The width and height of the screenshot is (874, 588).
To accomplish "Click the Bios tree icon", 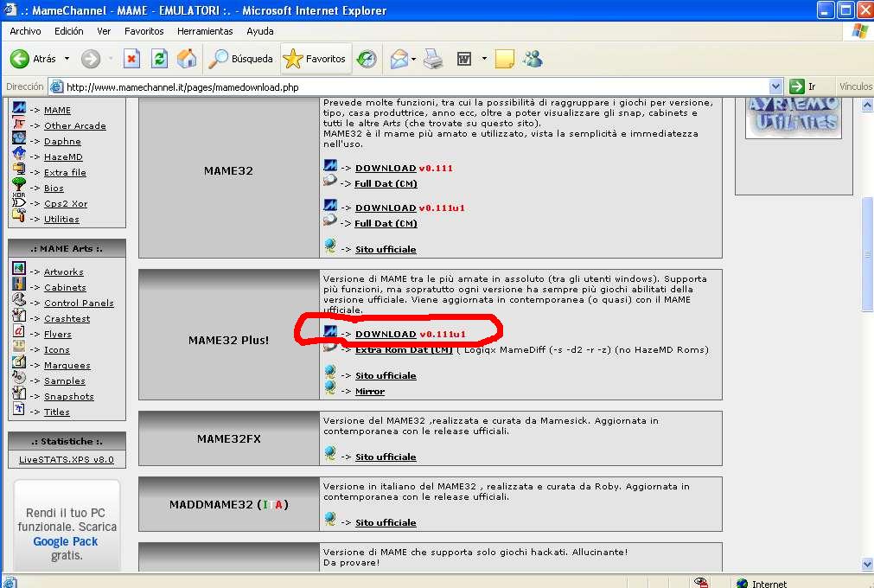I will point(19,184).
